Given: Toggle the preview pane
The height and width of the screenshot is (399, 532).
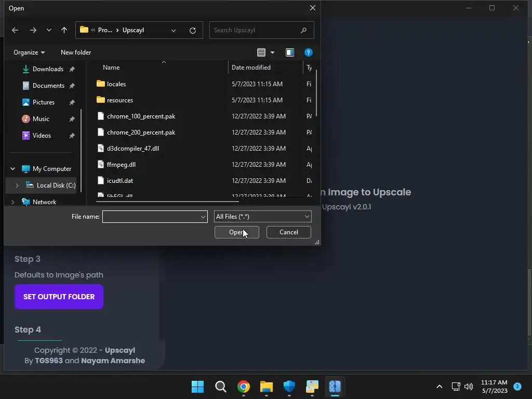Looking at the screenshot, I should pos(290,52).
